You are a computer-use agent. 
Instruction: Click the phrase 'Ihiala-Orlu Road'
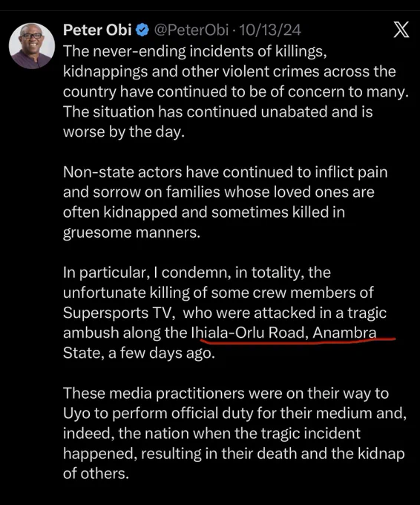248,333
